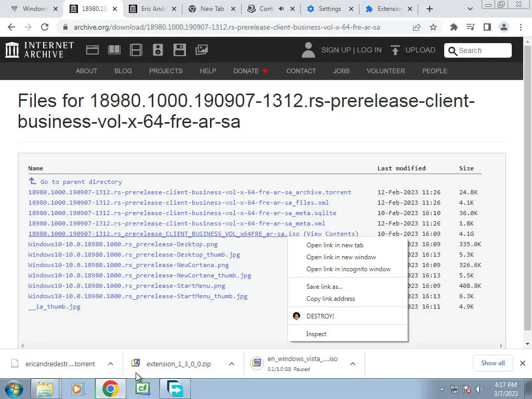Click DESTROY! context menu entry
Screen dimensions: 532x399
point(348,316)
